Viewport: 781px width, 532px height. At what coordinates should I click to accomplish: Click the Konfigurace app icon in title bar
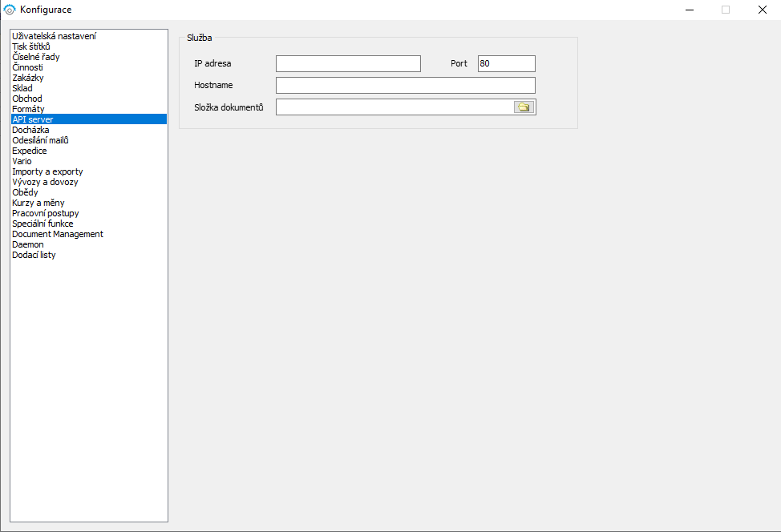[x=10, y=10]
